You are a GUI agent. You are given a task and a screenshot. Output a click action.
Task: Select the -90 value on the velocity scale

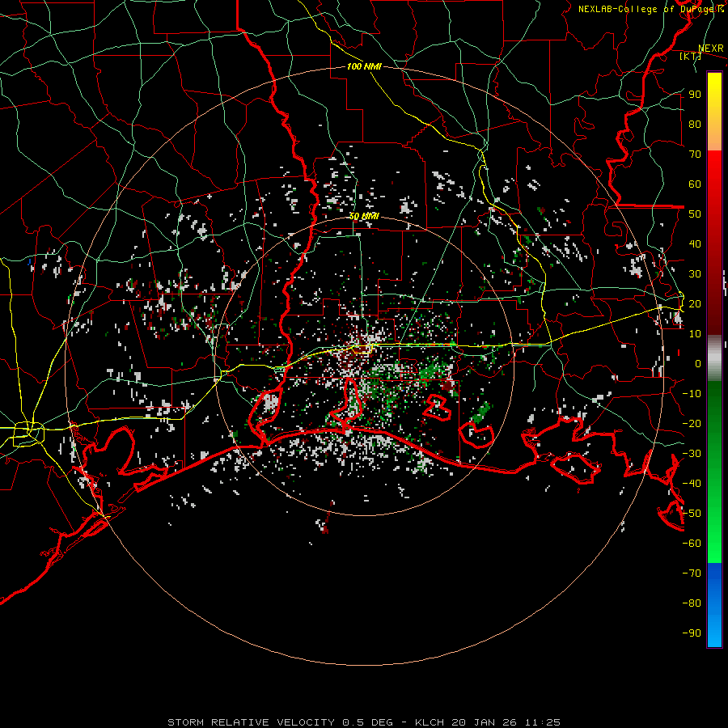[692, 633]
